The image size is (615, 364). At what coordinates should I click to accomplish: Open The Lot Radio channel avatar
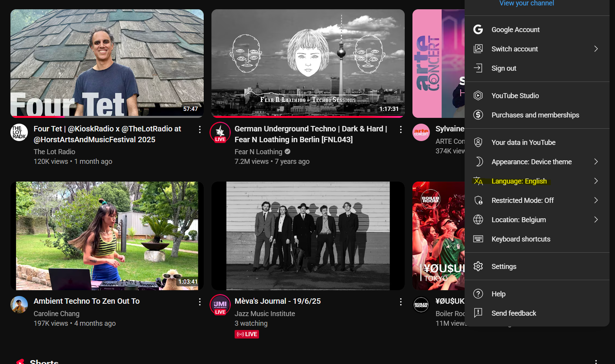pyautogui.click(x=19, y=132)
